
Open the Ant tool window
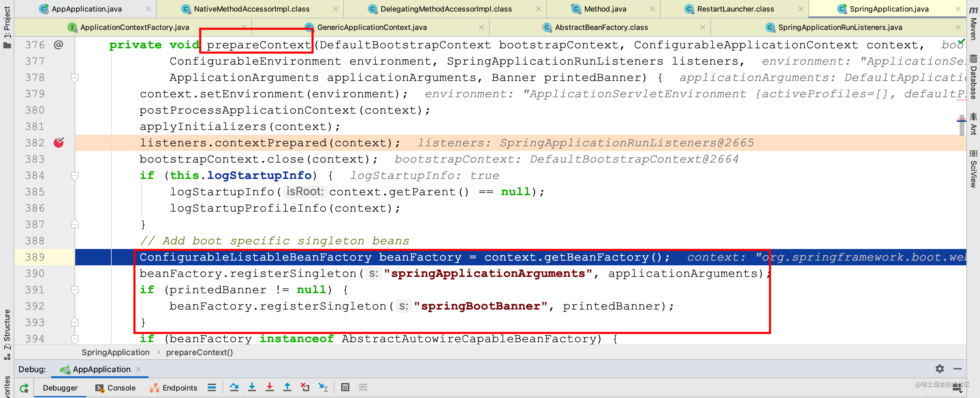pyautogui.click(x=974, y=123)
